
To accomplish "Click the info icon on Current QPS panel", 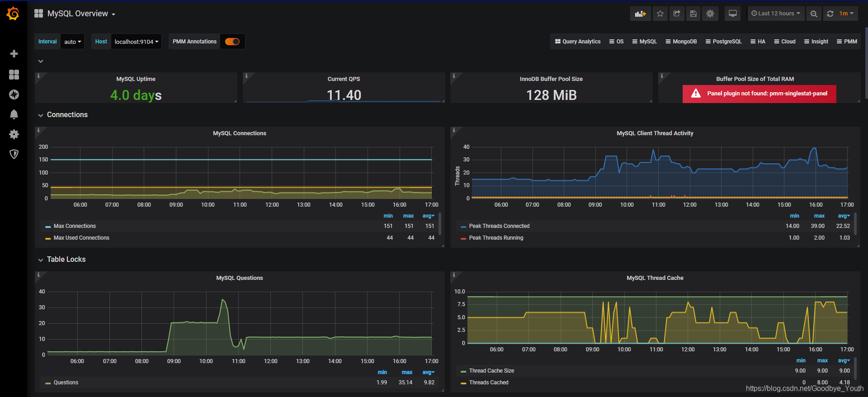I will click(x=246, y=76).
